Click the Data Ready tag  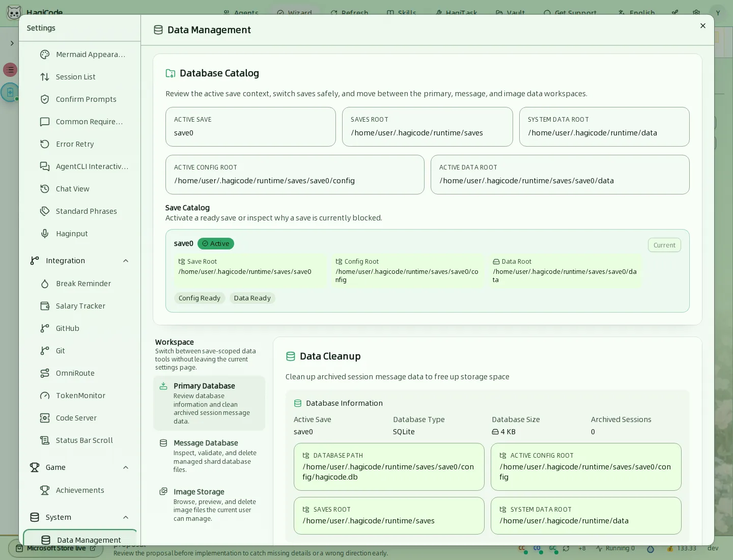pyautogui.click(x=252, y=298)
